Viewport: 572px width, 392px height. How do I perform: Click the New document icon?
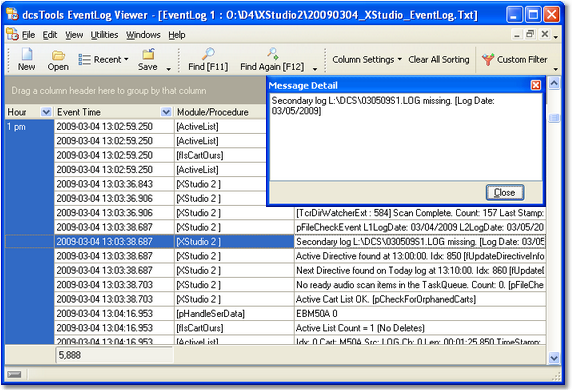point(27,54)
